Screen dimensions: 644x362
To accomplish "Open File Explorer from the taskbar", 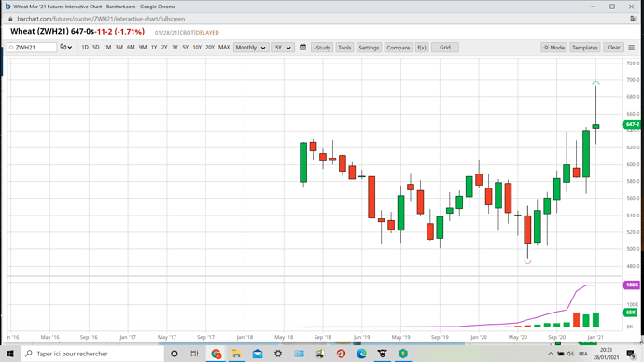I will point(236,354).
